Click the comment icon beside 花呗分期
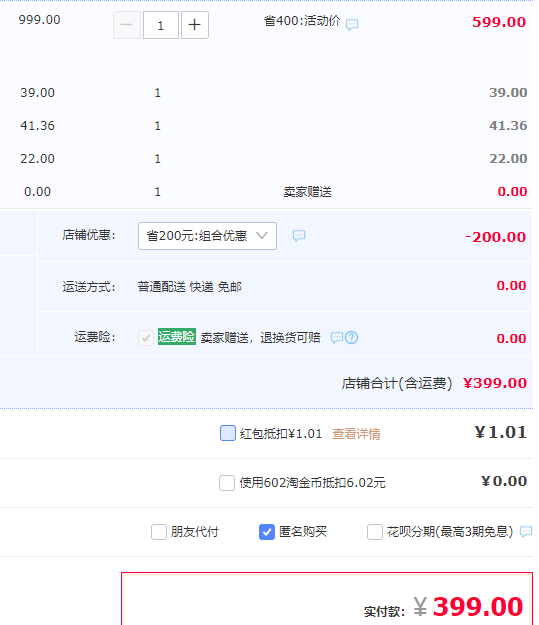Screen dimensions: 539x625 526,531
